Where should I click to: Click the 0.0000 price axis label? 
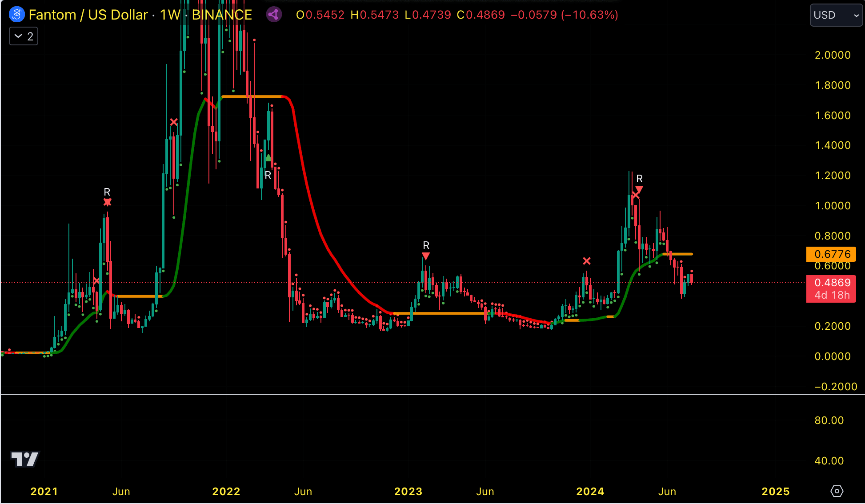832,356
